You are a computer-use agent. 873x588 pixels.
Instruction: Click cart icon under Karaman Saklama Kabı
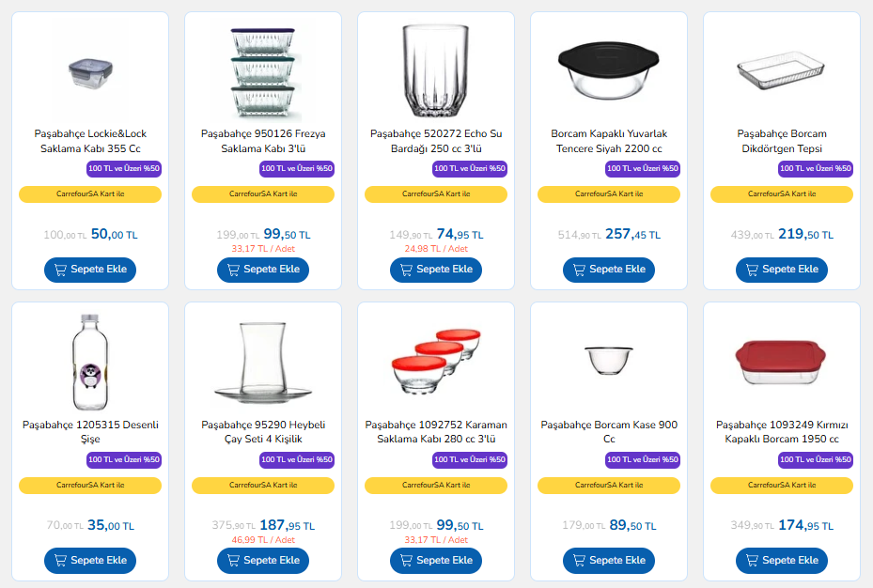click(407, 561)
